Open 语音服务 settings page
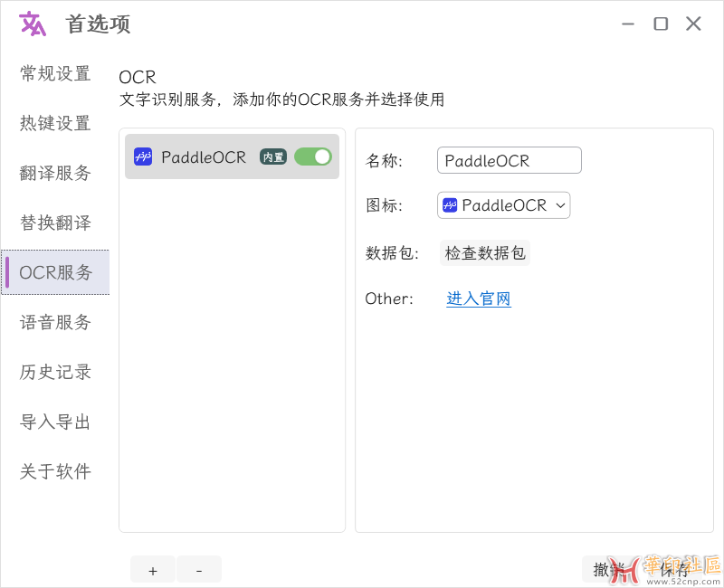 [54, 322]
